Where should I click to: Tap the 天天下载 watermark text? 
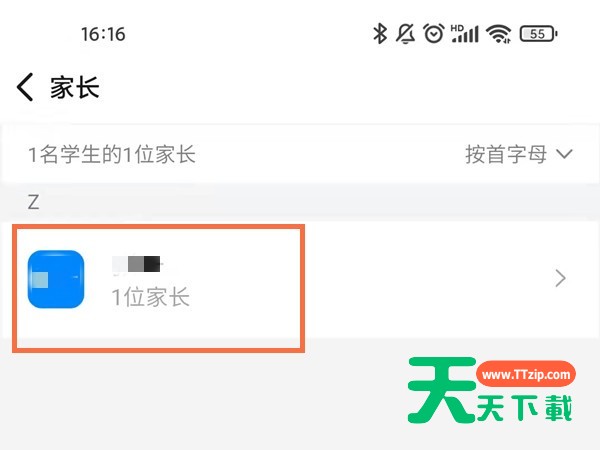(x=525, y=408)
